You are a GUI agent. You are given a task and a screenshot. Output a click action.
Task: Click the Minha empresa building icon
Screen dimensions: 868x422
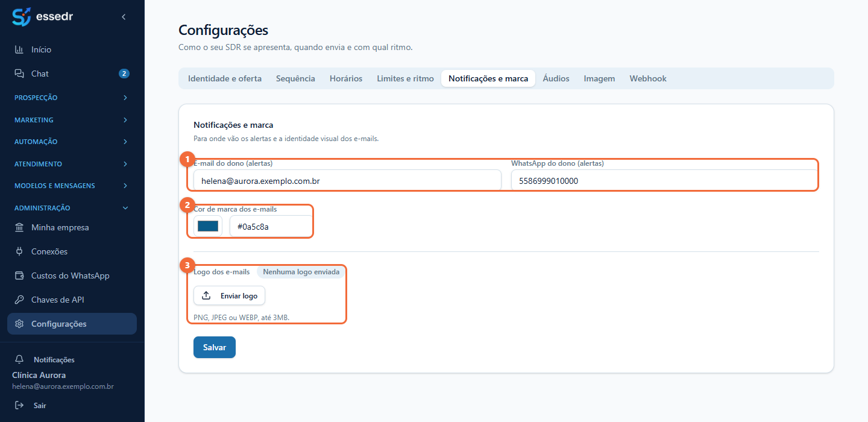[19, 227]
